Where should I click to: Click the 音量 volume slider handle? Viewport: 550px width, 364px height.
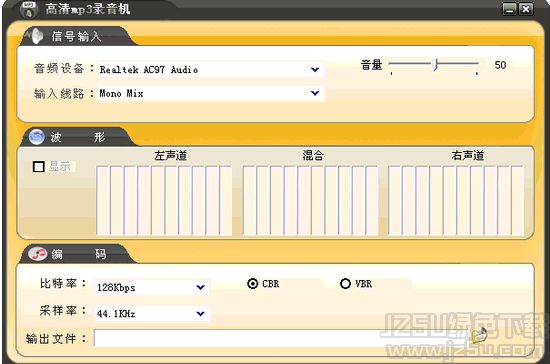435,65
